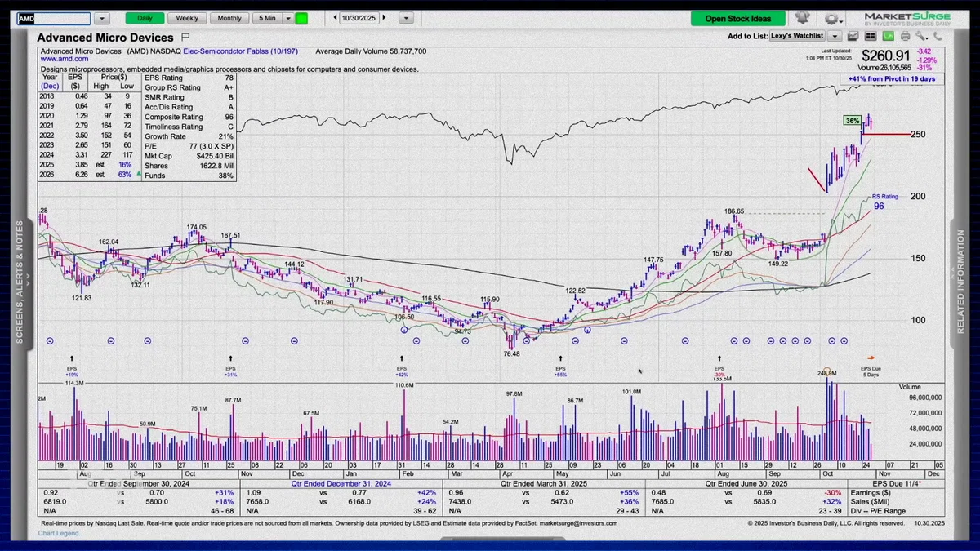Go to previous date with left arrow
Image resolution: width=980 pixels, height=551 pixels.
coord(336,18)
